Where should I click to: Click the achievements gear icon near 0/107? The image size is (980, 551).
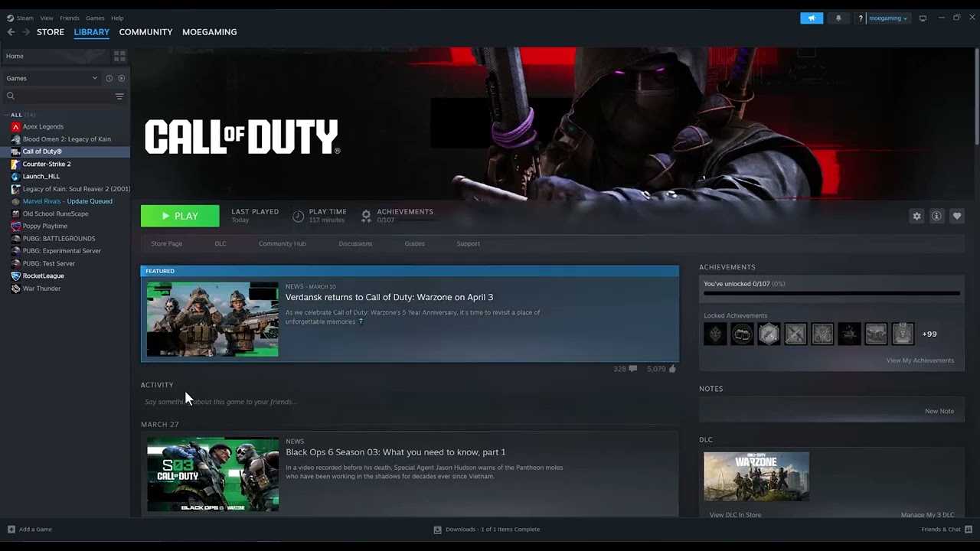click(366, 216)
